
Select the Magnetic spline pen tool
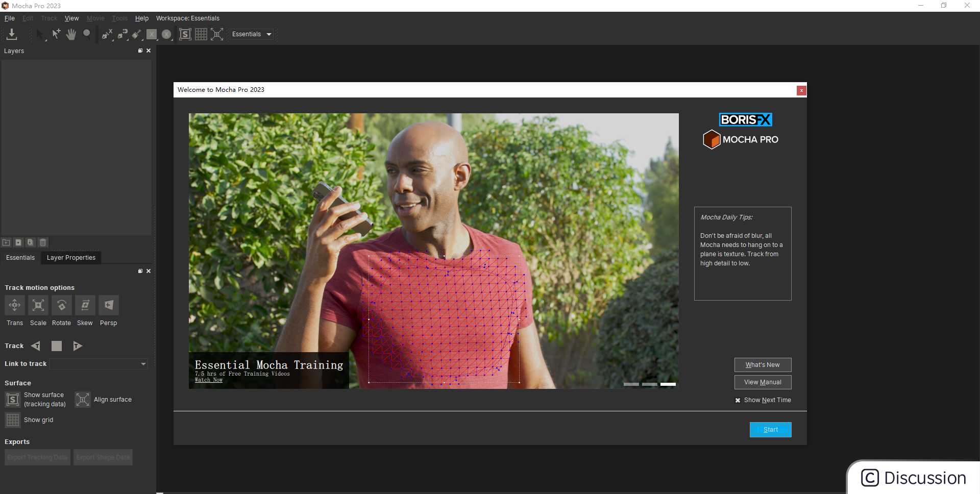pos(122,34)
